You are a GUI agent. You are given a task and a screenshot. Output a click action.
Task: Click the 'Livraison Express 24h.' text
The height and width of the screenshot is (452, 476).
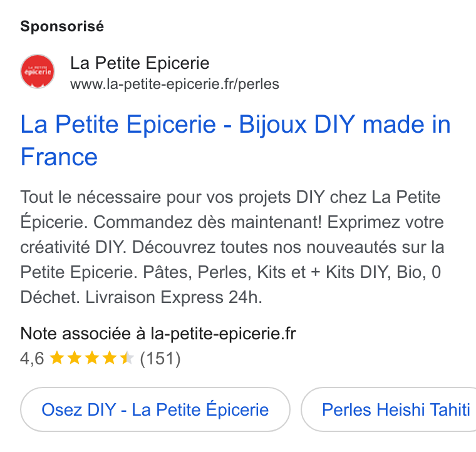173,297
